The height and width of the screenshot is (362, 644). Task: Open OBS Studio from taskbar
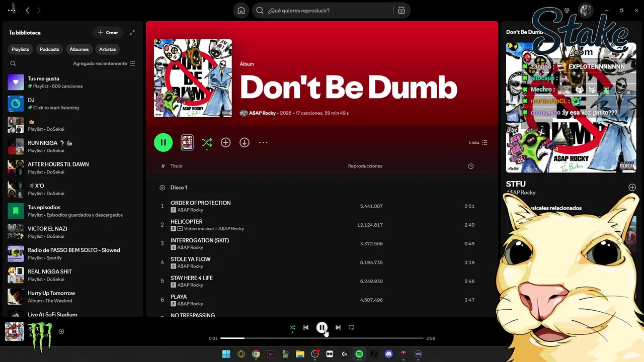point(315,354)
